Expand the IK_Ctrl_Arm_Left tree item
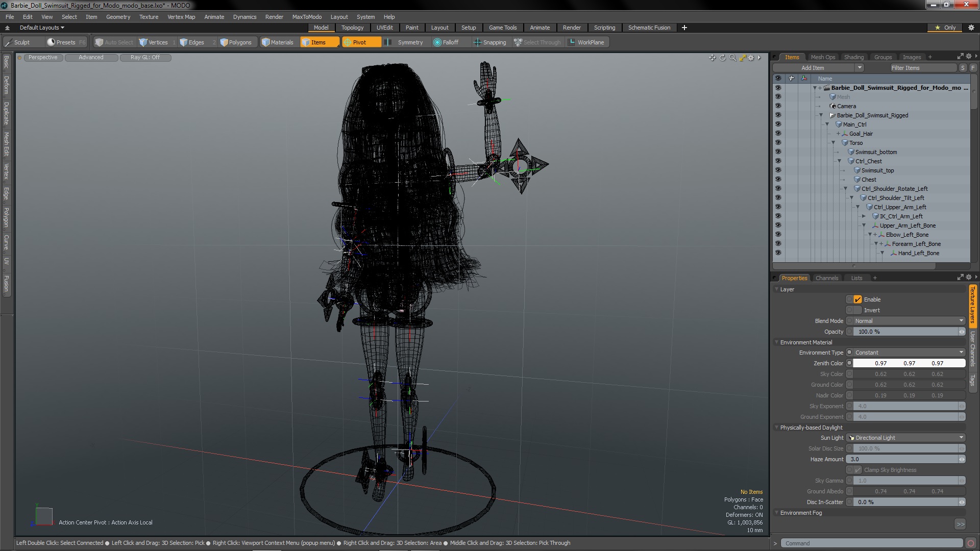The width and height of the screenshot is (980, 551). point(864,216)
